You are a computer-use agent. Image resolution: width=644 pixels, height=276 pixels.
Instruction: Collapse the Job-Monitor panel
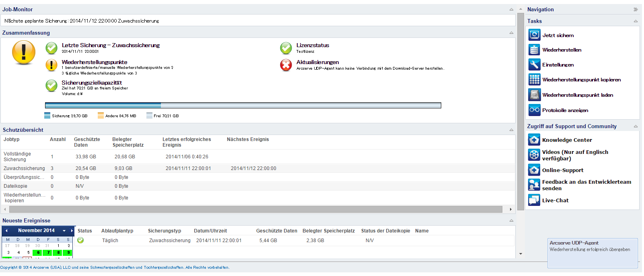point(511,9)
